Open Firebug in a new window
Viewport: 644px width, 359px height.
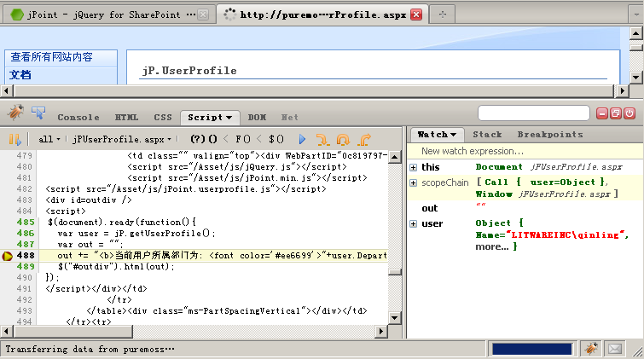(616, 113)
